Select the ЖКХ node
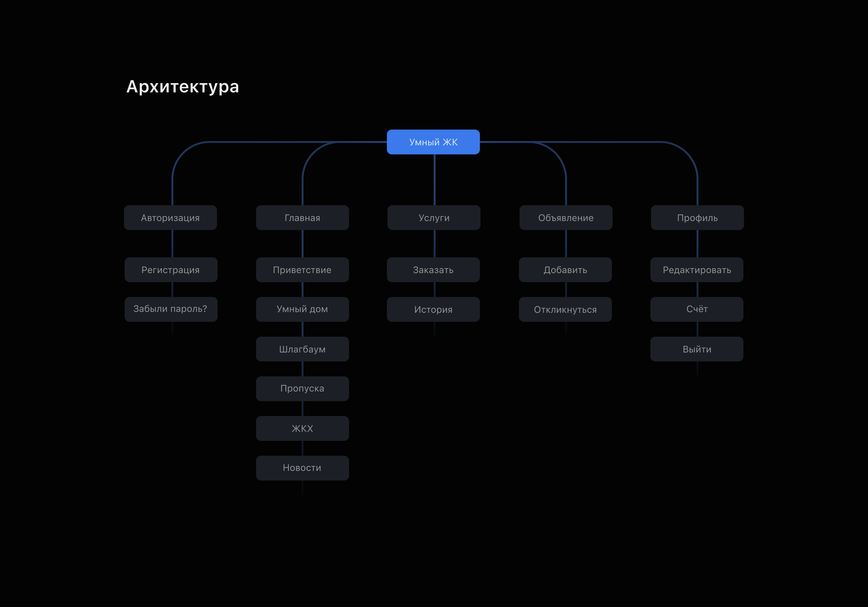868x607 pixels. point(302,428)
